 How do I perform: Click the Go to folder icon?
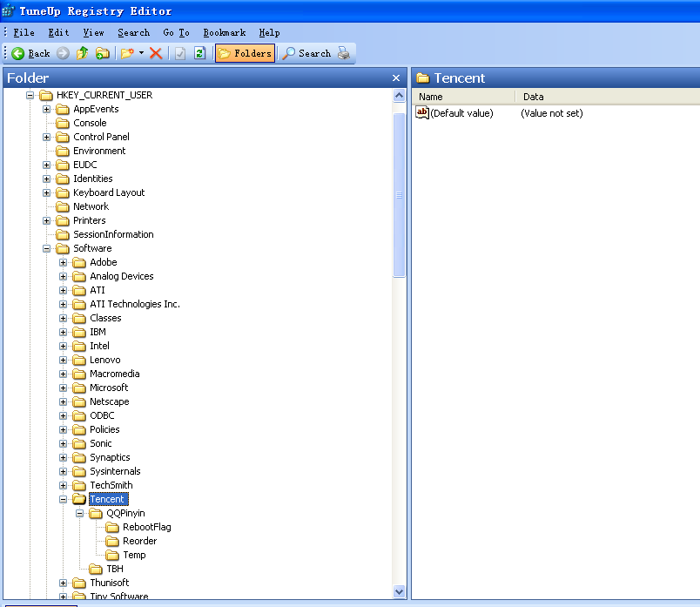tap(102, 53)
